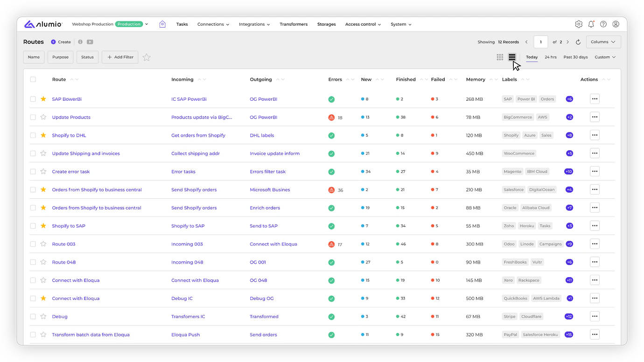644x362 pixels.
Task: Open the Transformers menu item
Action: pos(294,24)
